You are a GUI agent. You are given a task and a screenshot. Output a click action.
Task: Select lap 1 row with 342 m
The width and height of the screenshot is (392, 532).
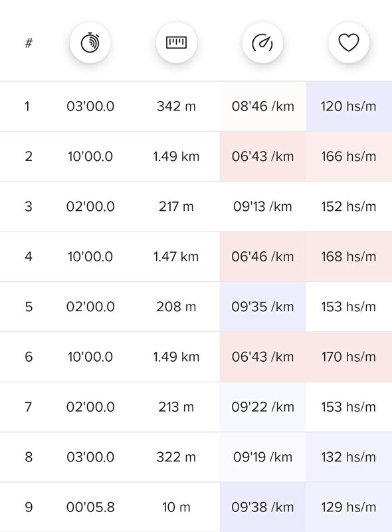point(196,106)
